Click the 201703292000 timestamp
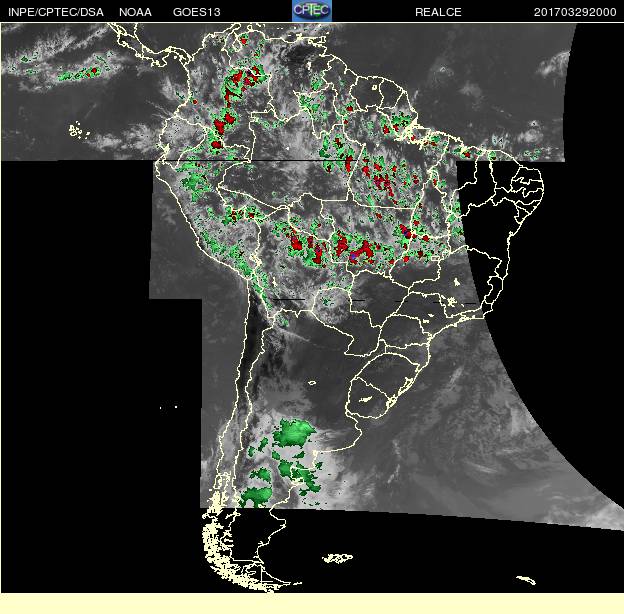 (575, 12)
